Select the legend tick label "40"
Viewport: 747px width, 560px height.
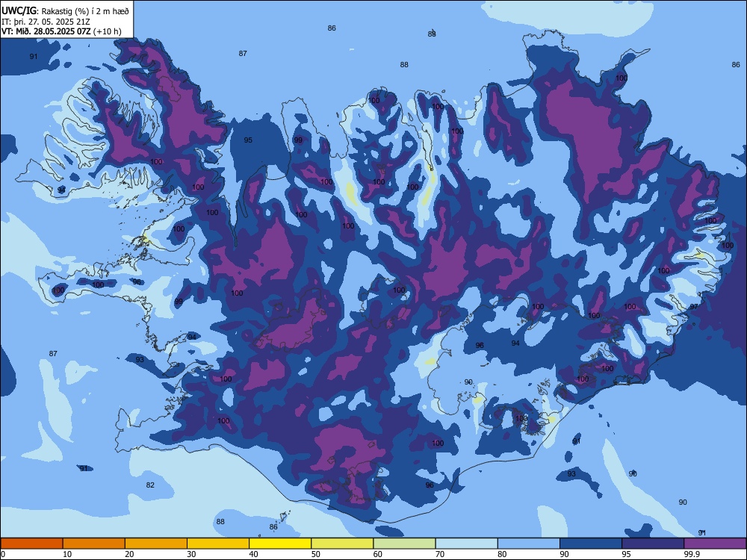click(x=253, y=554)
